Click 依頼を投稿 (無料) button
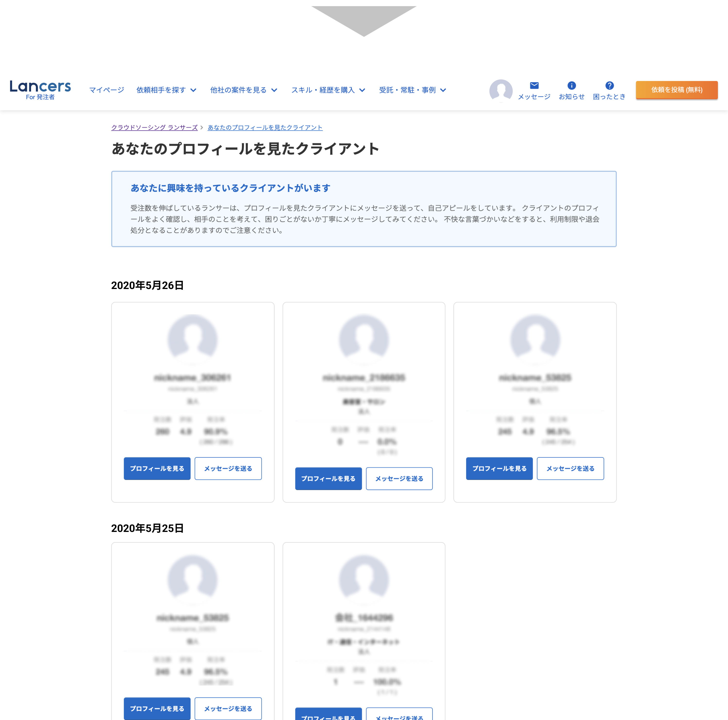The height and width of the screenshot is (720, 728). 677,90
